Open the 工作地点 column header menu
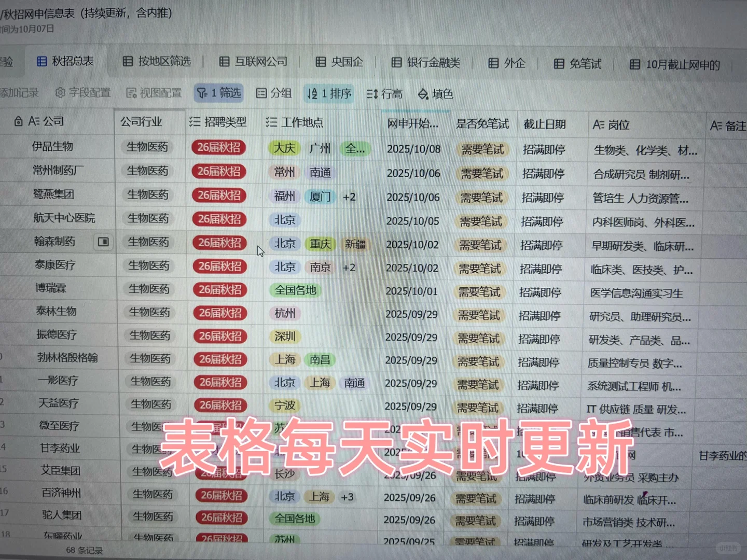The image size is (747, 560). [x=295, y=122]
